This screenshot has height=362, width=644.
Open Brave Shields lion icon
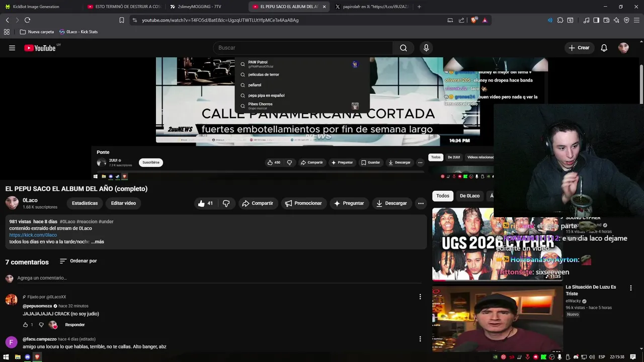point(474,20)
